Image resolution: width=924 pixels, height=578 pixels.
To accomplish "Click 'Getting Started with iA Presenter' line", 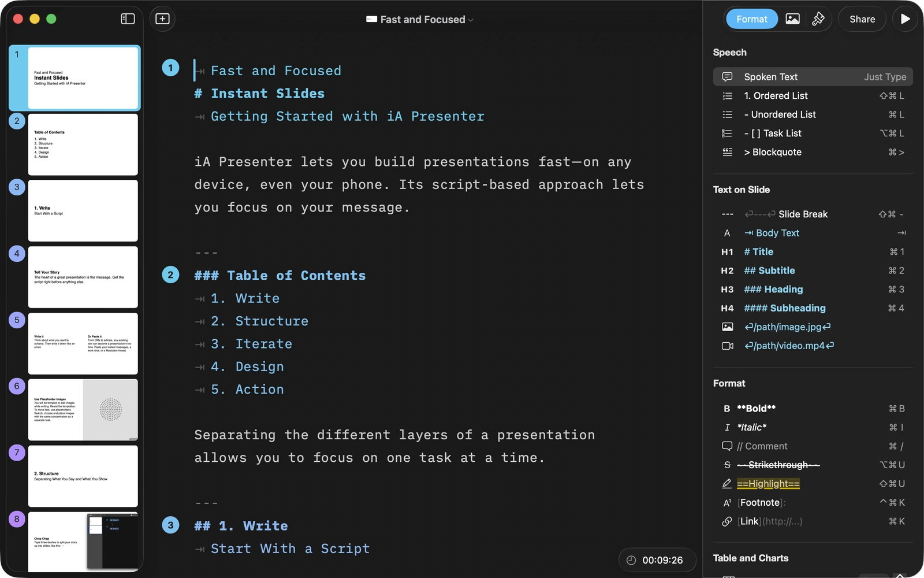I will tap(348, 116).
